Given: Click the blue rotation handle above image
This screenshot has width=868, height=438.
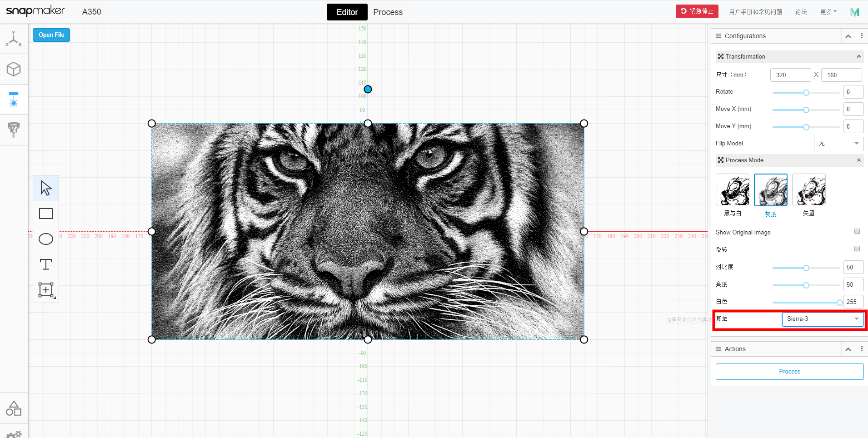Looking at the screenshot, I should tap(368, 90).
